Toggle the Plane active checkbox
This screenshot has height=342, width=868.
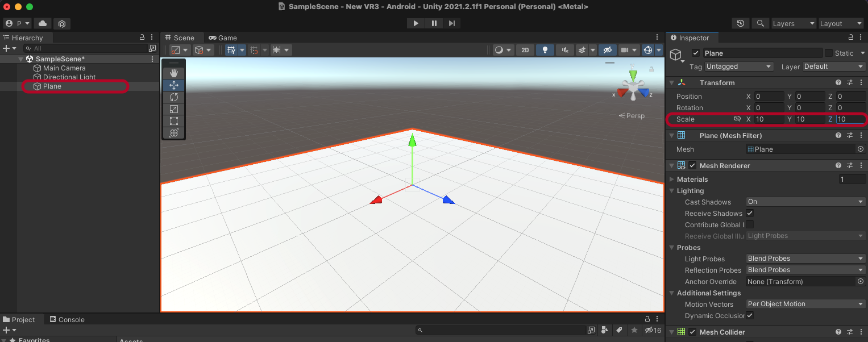click(x=696, y=53)
